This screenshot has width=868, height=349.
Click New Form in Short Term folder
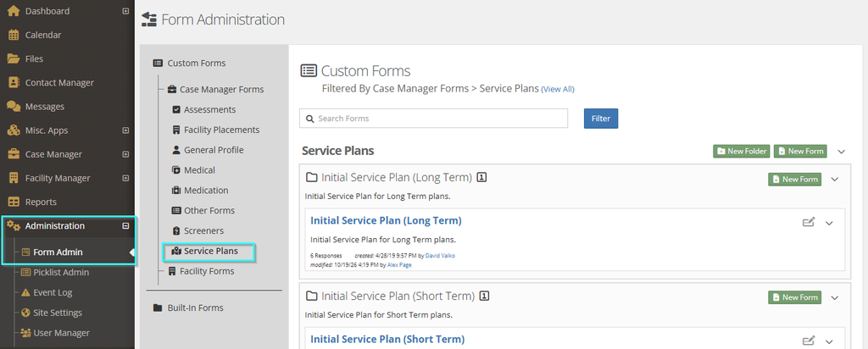point(794,297)
